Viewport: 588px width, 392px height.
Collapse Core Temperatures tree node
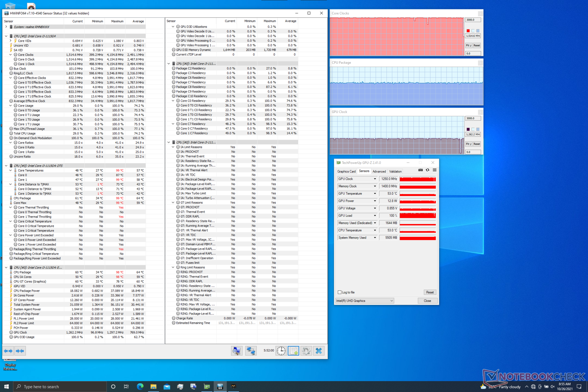(x=10, y=171)
